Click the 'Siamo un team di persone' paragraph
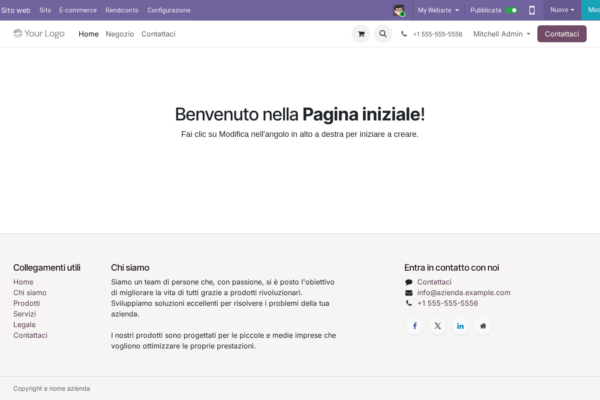The image size is (600, 400). pos(223,298)
